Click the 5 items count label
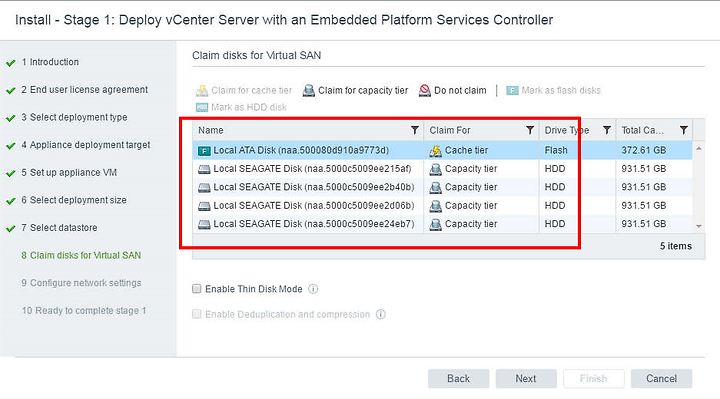This screenshot has height=399, width=720. (676, 246)
